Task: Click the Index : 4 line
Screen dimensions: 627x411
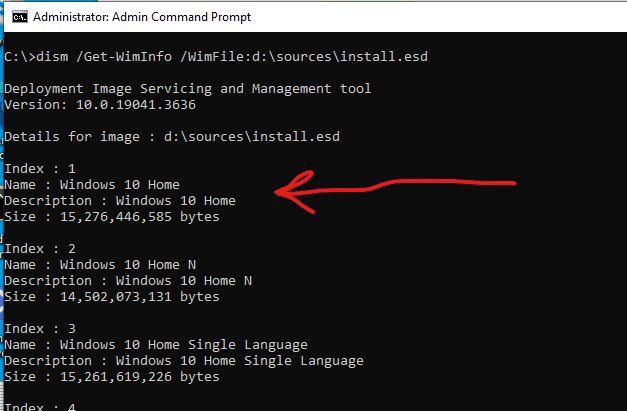Action: pyautogui.click(x=40, y=407)
